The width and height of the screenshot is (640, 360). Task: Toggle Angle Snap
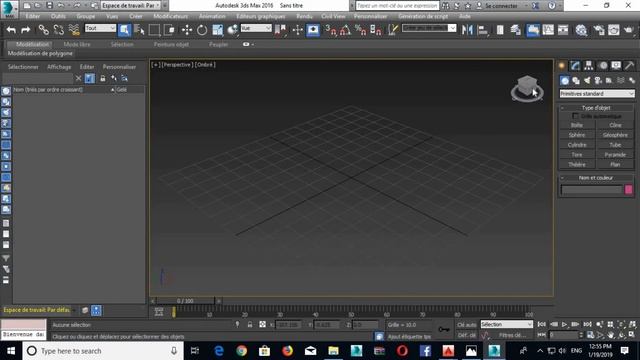coord(345,30)
